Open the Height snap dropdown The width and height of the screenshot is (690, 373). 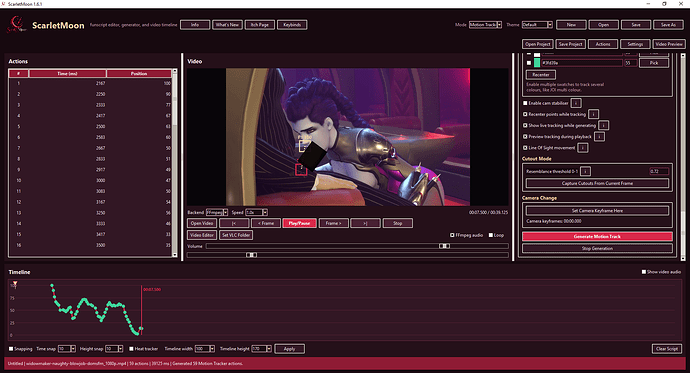[x=120, y=349]
